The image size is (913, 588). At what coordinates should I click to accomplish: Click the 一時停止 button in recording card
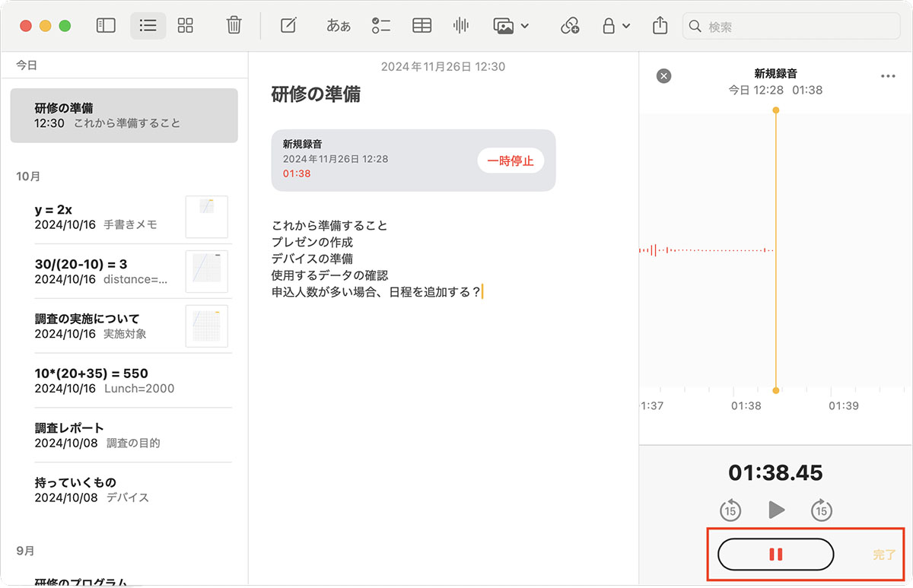pos(511,161)
